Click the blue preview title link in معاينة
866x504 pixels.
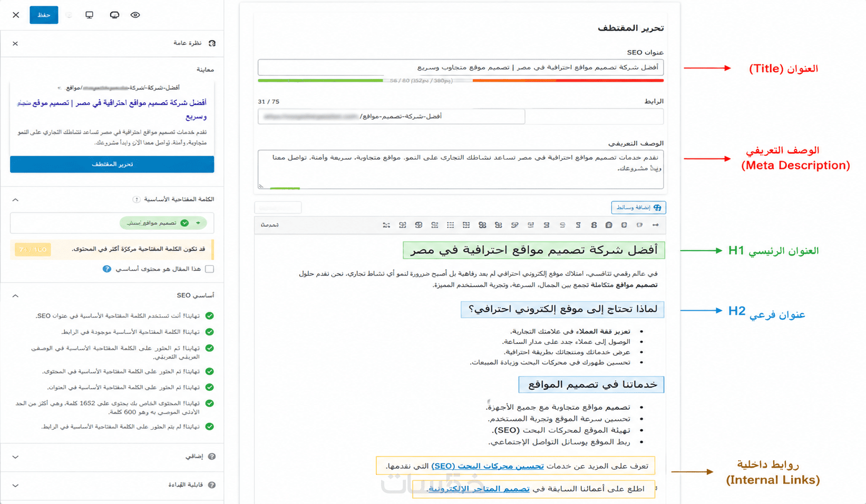click(112, 110)
